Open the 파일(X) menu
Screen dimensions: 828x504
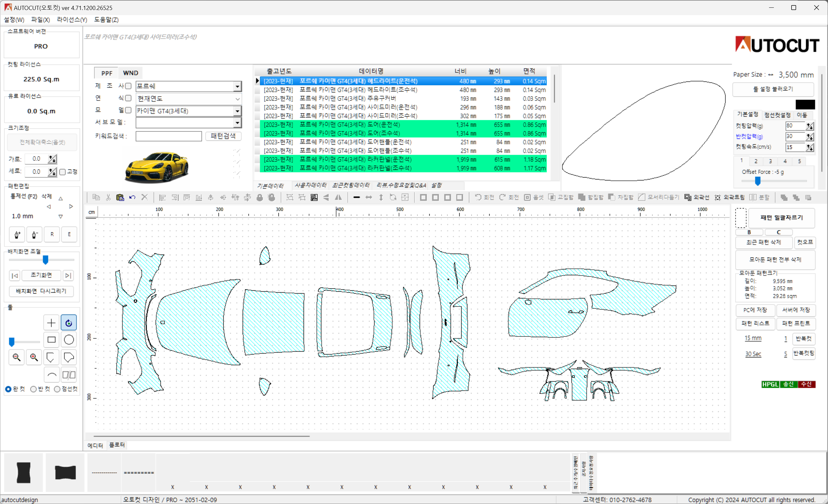(40, 20)
